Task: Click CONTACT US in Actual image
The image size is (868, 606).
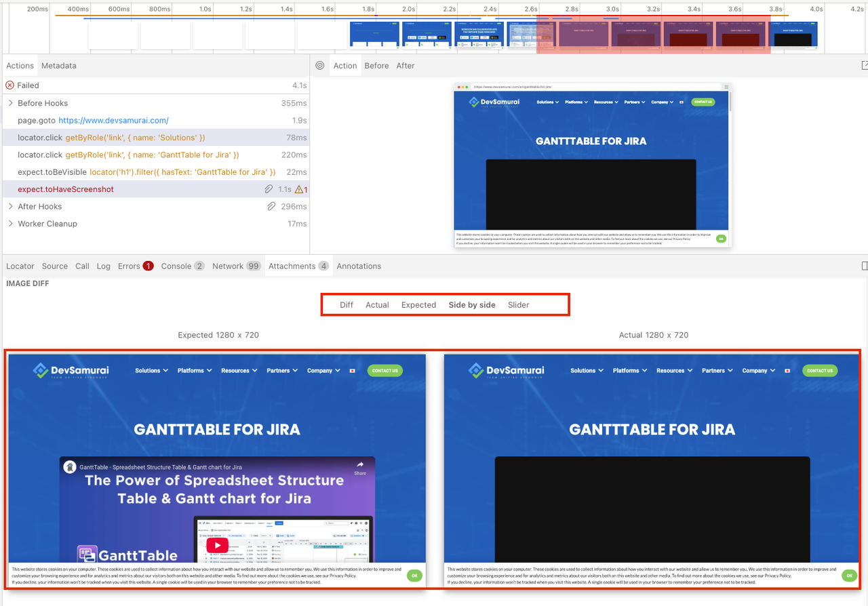Action: point(820,371)
